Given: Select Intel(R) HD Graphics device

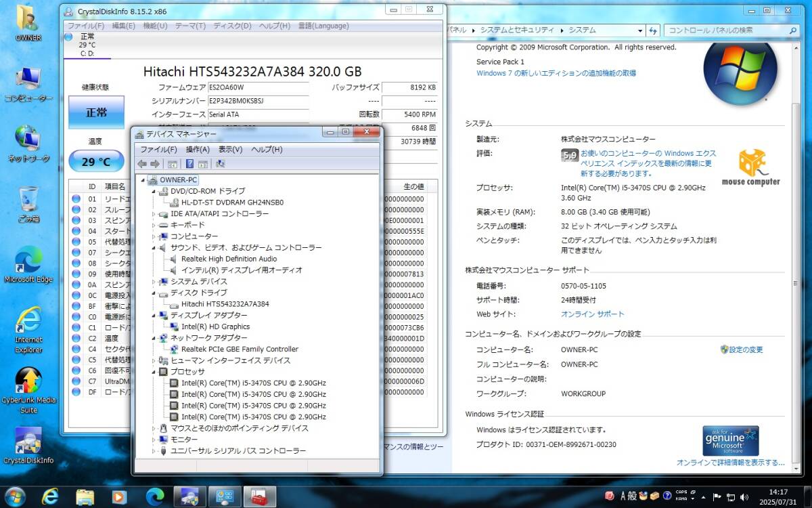Looking at the screenshot, I should point(215,326).
